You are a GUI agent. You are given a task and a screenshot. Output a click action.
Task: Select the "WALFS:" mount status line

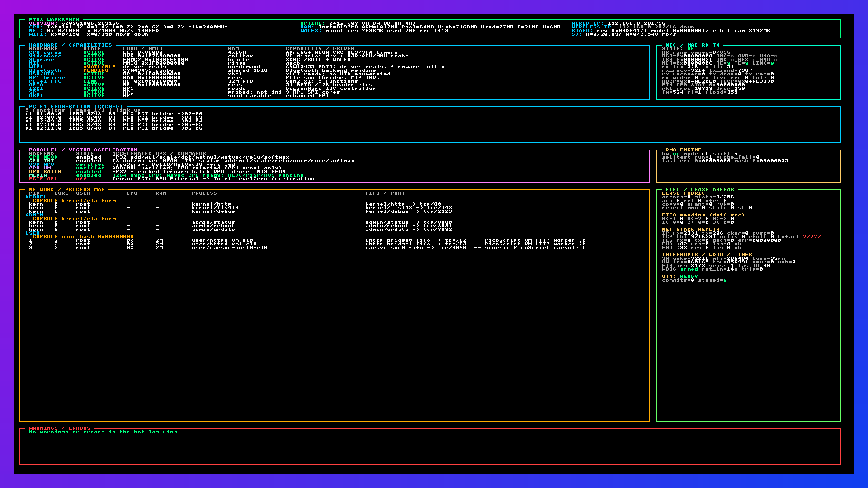pos(374,31)
